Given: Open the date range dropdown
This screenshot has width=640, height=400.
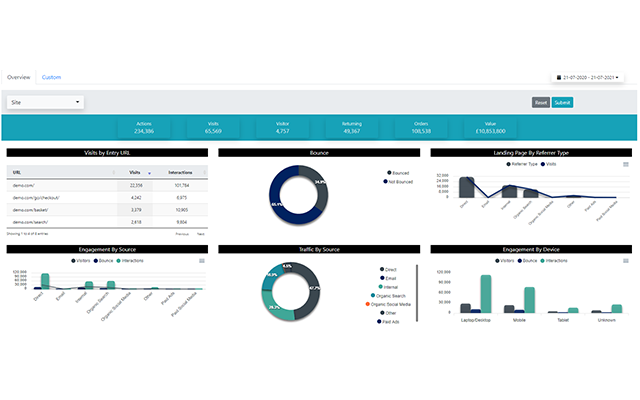Looking at the screenshot, I should coord(588,77).
